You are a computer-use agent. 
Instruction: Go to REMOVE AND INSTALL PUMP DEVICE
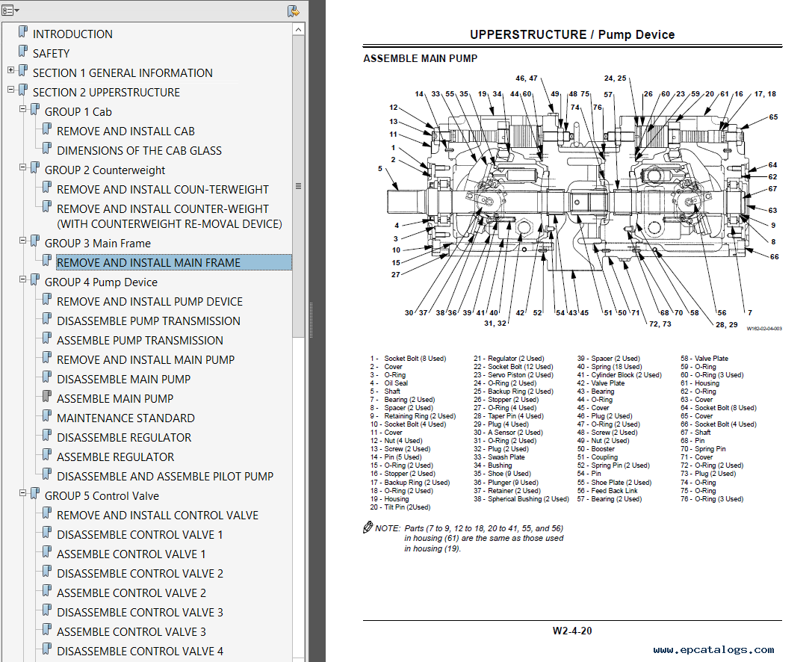click(x=149, y=301)
